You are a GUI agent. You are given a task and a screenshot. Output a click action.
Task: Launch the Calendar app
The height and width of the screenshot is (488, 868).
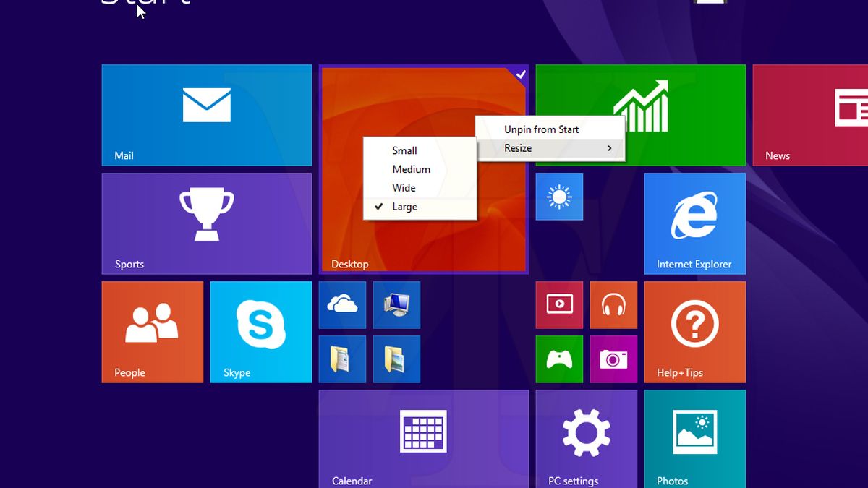coord(423,434)
